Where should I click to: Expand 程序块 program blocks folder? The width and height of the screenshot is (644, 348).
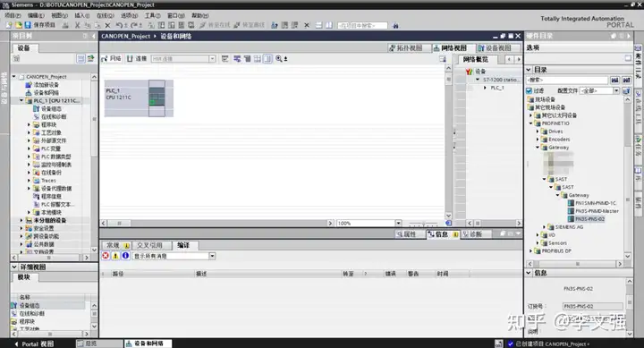pos(29,124)
